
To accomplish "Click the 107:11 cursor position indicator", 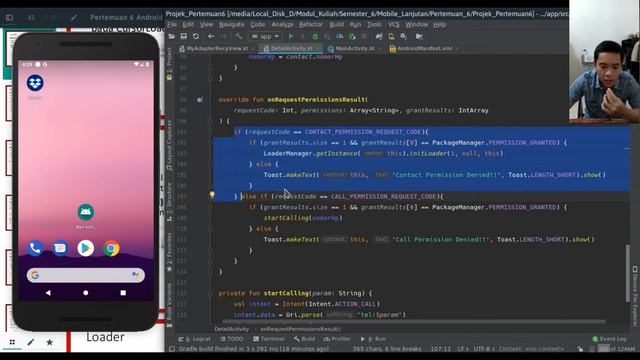I will pos(440,349).
